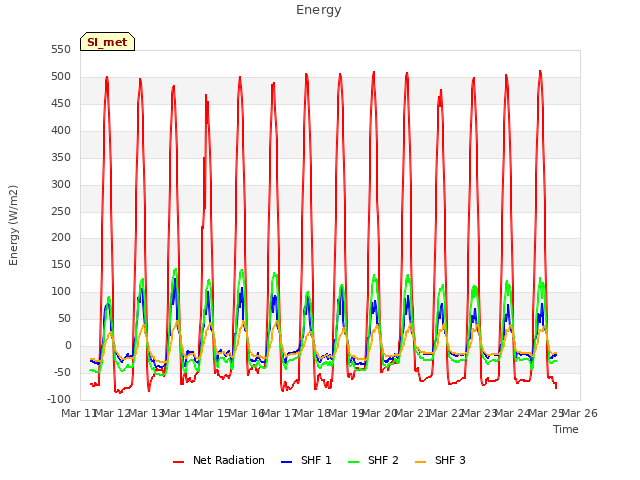640x480 pixels.
Task: Click the 250 y-axis tick label
Action: point(61,211)
